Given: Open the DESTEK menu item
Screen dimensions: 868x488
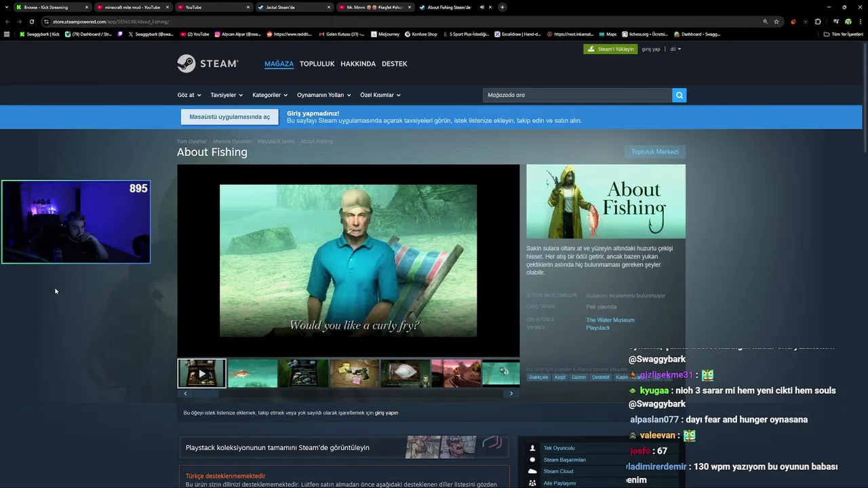Looking at the screenshot, I should [395, 64].
